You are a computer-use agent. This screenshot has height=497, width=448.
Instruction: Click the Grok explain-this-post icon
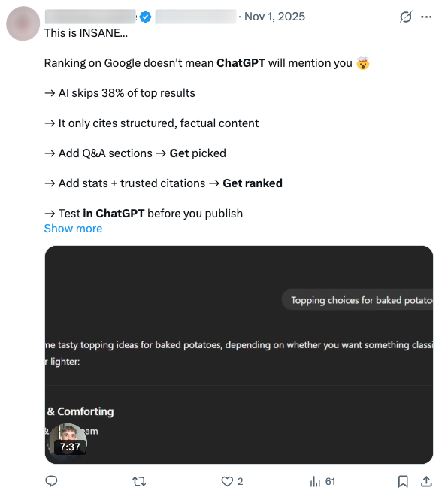click(x=406, y=17)
